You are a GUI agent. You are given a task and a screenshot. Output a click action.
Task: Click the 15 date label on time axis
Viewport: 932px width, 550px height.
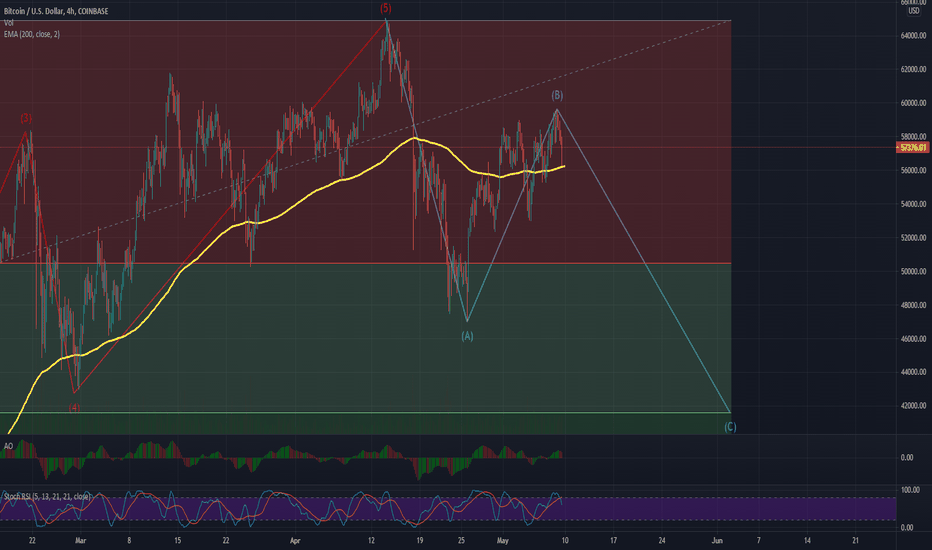pos(178,540)
